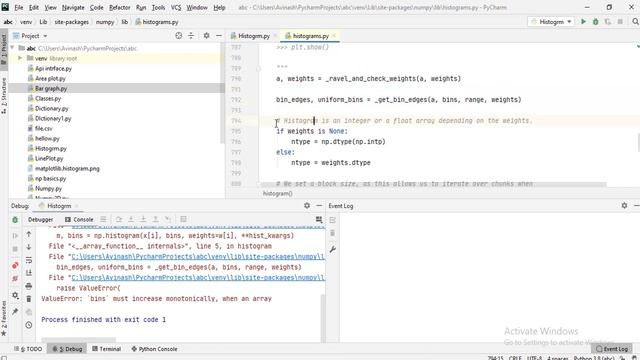Click the up arrow in console gutter

[x=29, y=234]
